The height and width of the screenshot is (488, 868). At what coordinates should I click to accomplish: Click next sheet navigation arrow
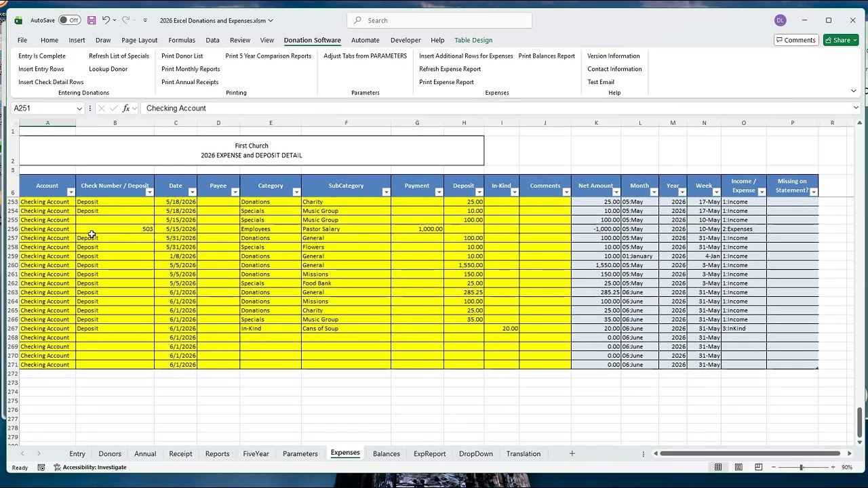[39, 453]
